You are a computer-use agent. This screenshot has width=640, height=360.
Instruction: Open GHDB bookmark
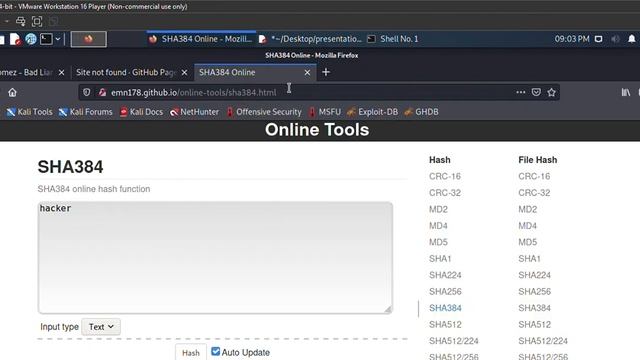point(421,112)
